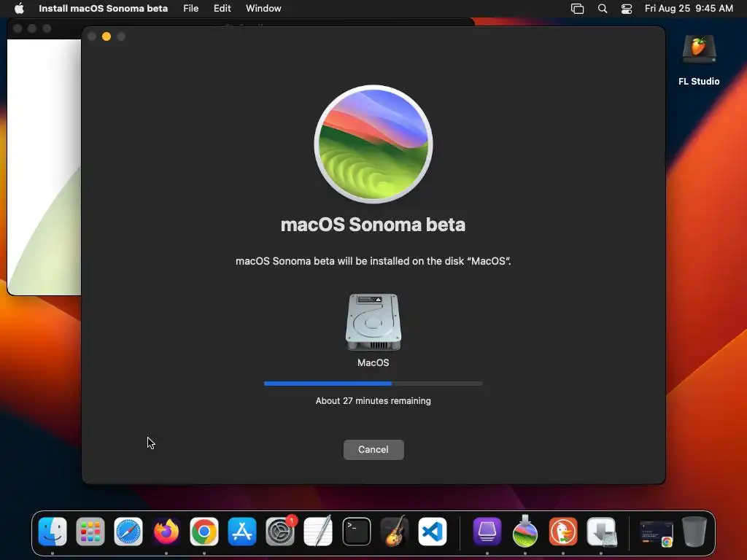Launch Terminal from the Dock
Screen dimensions: 747x560
point(356,531)
